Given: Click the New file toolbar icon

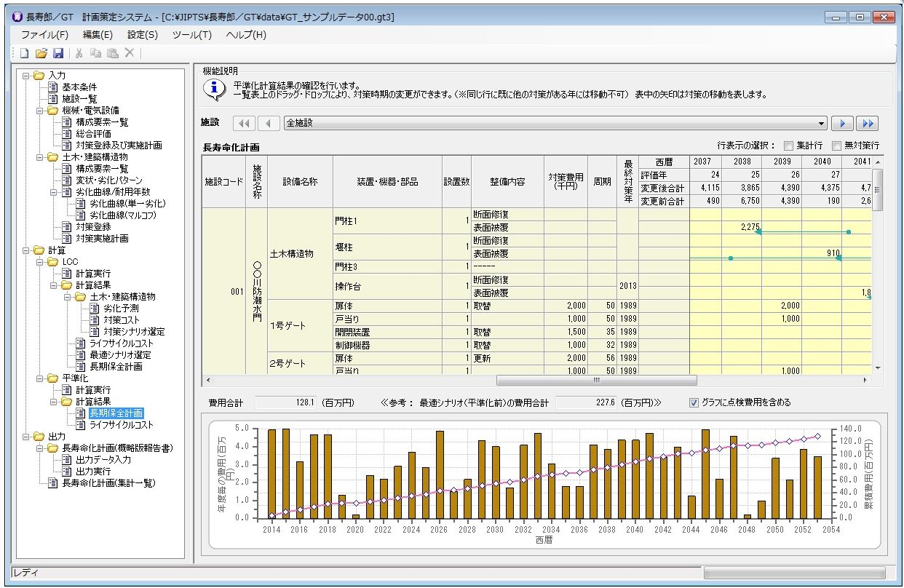Looking at the screenshot, I should (x=23, y=53).
